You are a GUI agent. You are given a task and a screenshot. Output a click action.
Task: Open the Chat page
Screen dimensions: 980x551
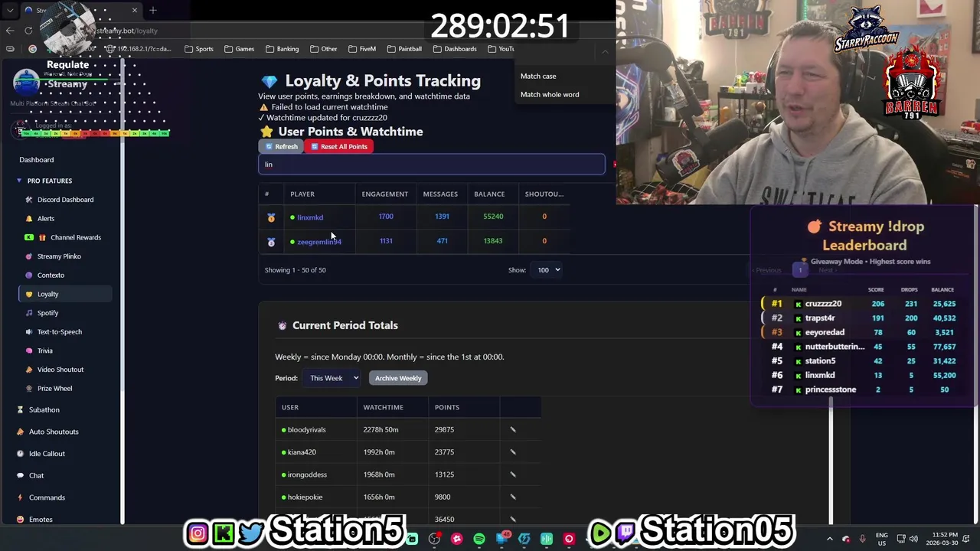36,476
